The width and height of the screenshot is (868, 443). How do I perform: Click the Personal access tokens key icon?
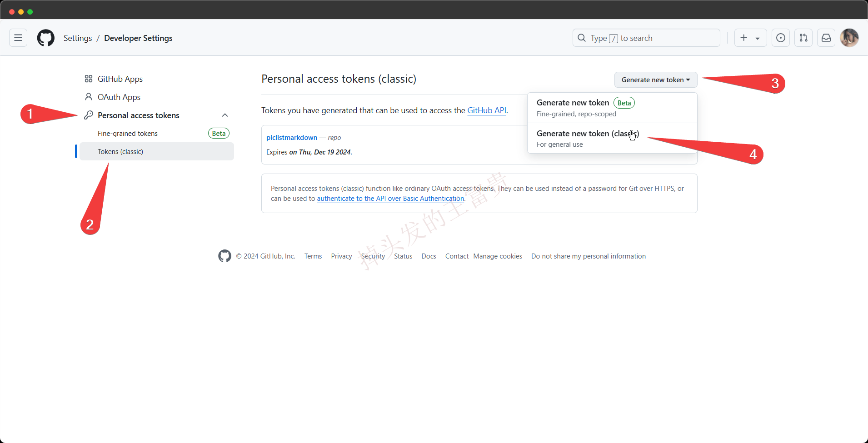pos(89,115)
